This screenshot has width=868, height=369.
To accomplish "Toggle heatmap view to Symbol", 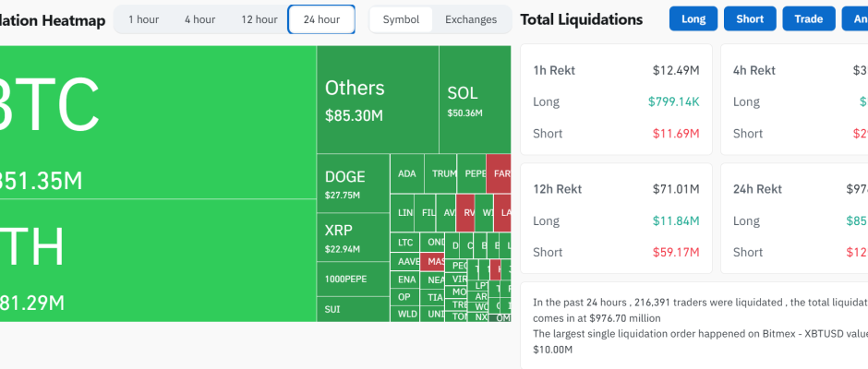I will 401,19.
